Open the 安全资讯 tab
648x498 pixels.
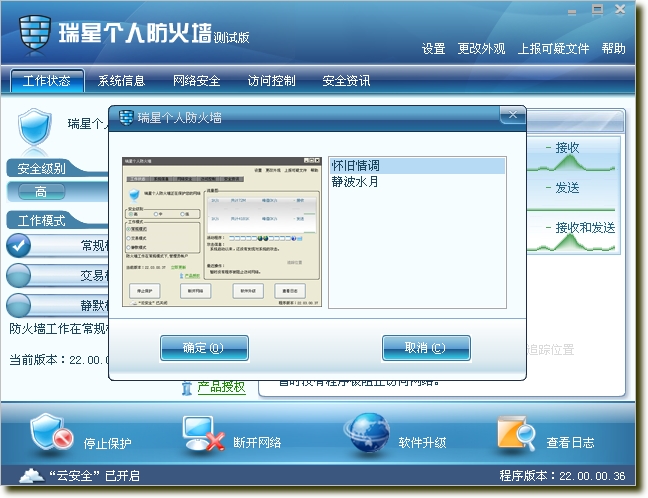tap(346, 81)
